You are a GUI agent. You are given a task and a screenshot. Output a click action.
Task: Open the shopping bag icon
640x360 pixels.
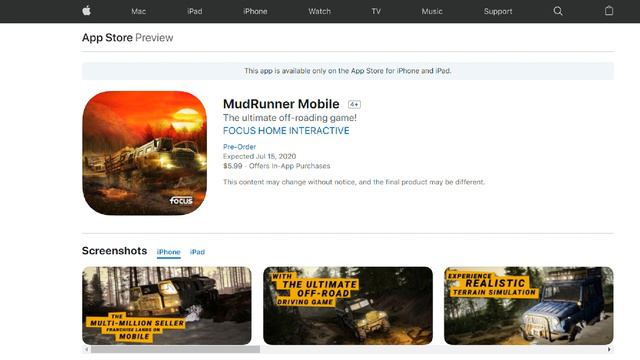coord(609,11)
